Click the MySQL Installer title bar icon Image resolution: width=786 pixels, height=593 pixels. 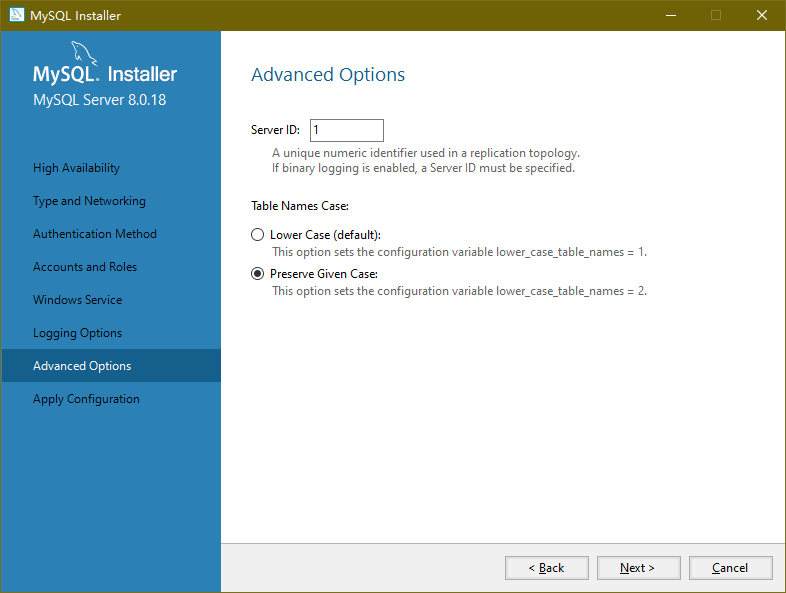(x=16, y=15)
